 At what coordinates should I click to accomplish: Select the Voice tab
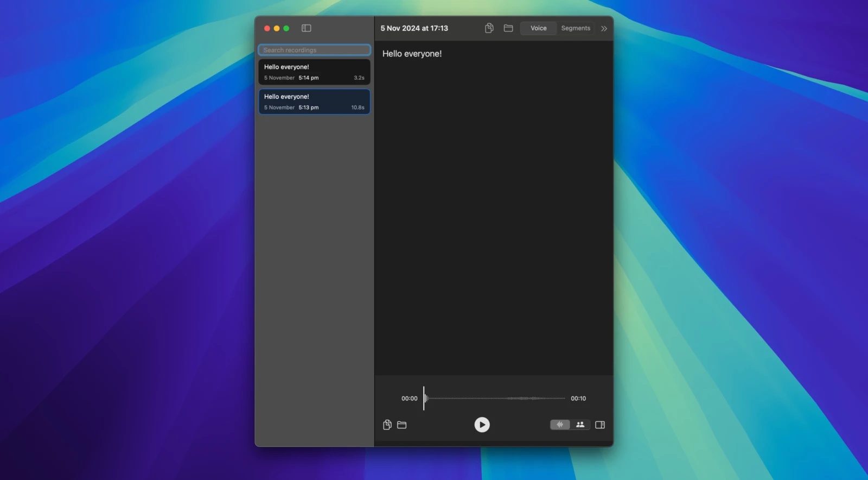(x=538, y=28)
